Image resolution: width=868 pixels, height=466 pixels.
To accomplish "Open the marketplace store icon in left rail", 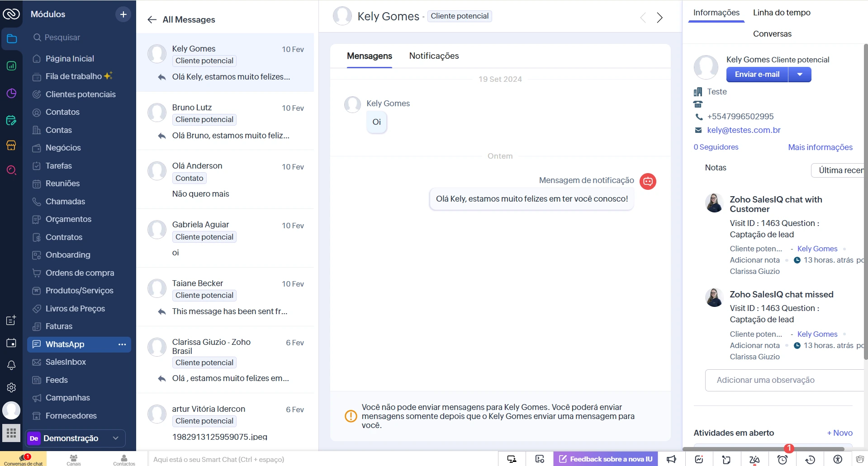I will click(11, 145).
